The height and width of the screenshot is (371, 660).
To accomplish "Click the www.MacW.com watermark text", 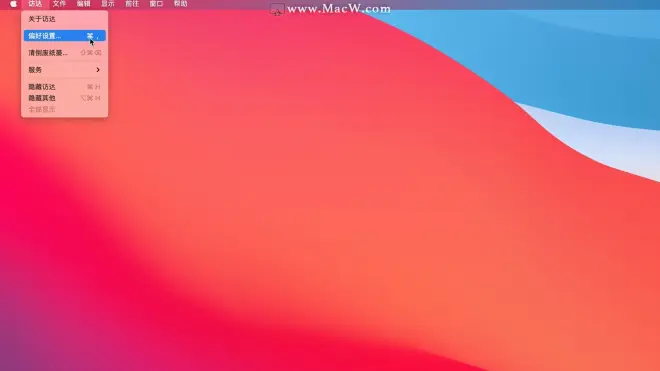I will (339, 9).
